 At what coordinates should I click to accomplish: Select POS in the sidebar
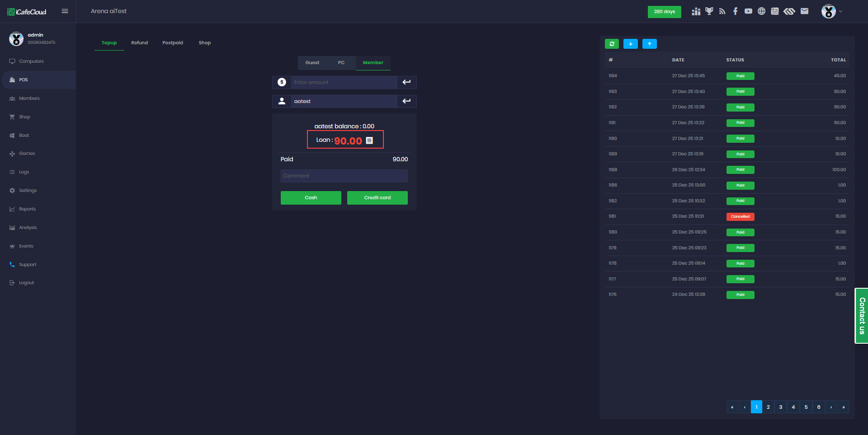click(24, 80)
